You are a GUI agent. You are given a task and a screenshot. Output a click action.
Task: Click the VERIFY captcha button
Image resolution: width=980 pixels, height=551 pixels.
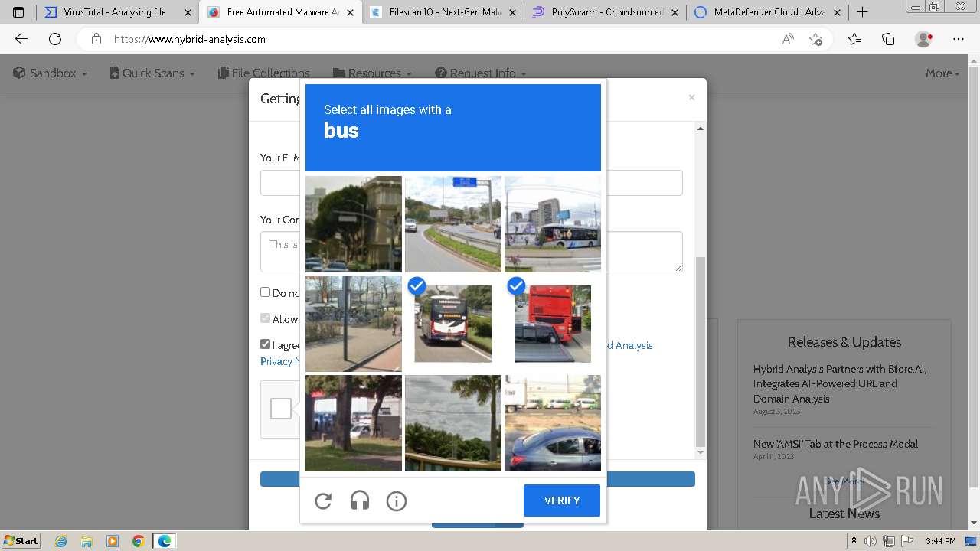pyautogui.click(x=562, y=500)
